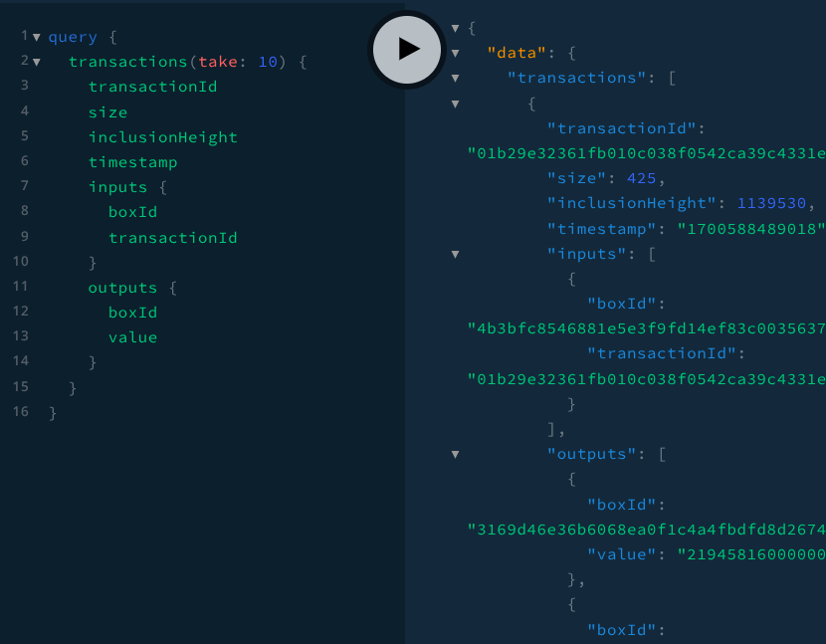Click the boxId hash starting with 3169d46e

tap(646, 530)
